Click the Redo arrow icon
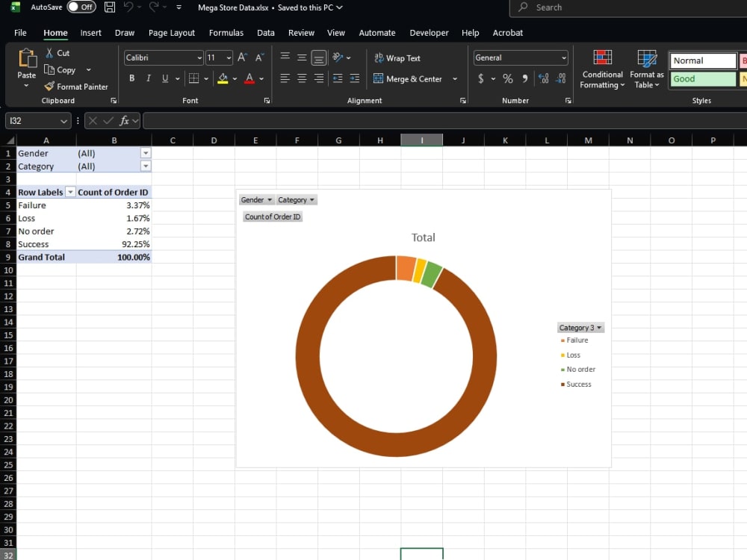This screenshot has width=747, height=560. click(x=153, y=7)
